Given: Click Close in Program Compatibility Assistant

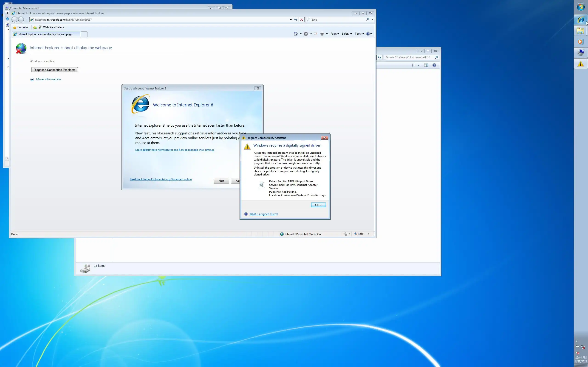Looking at the screenshot, I should pos(318,205).
